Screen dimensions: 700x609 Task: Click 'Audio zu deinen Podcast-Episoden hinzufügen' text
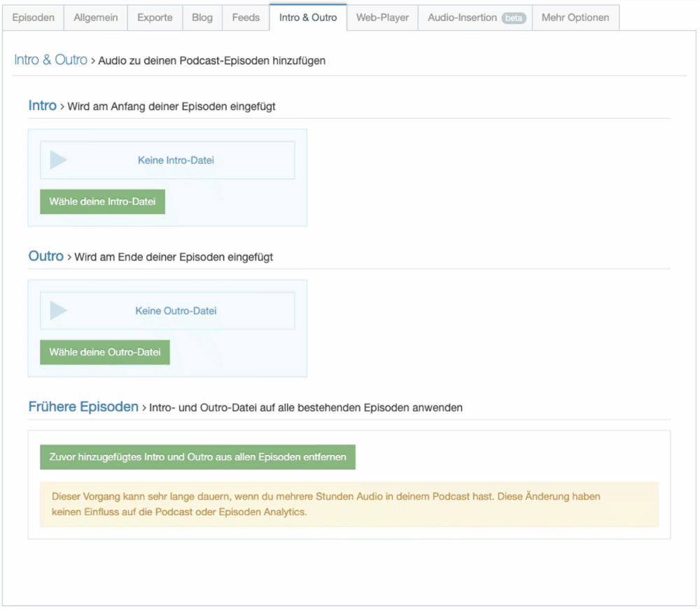pos(211,61)
